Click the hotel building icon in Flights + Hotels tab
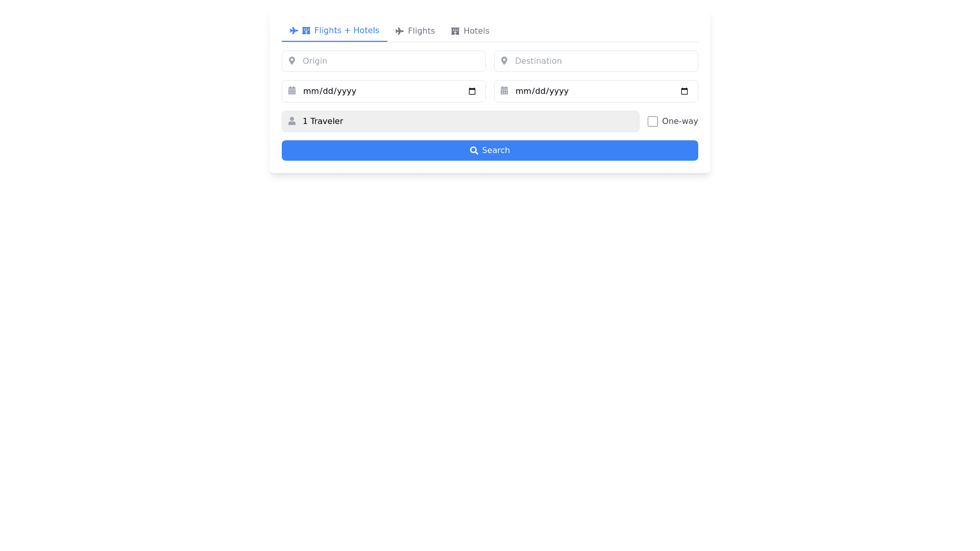 (306, 31)
